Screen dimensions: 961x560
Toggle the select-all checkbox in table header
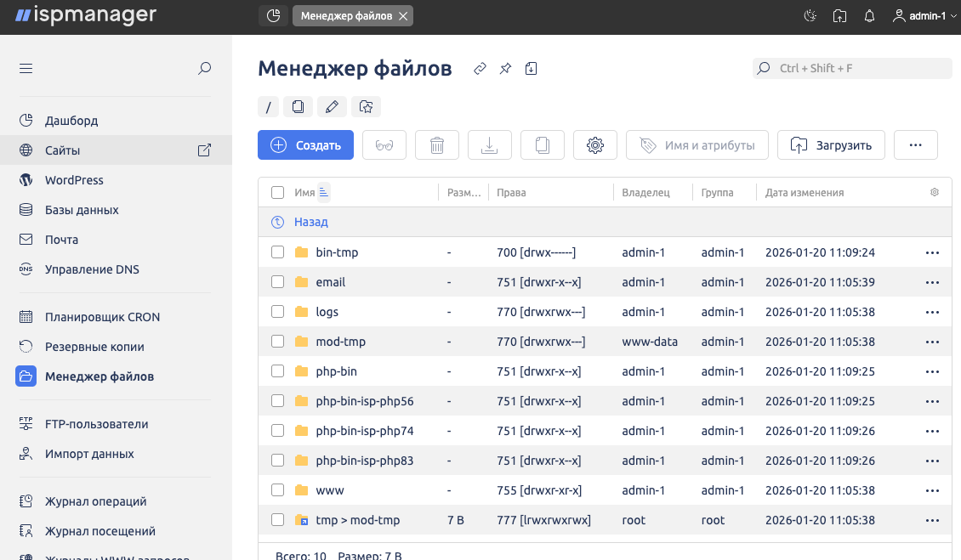[x=277, y=193]
